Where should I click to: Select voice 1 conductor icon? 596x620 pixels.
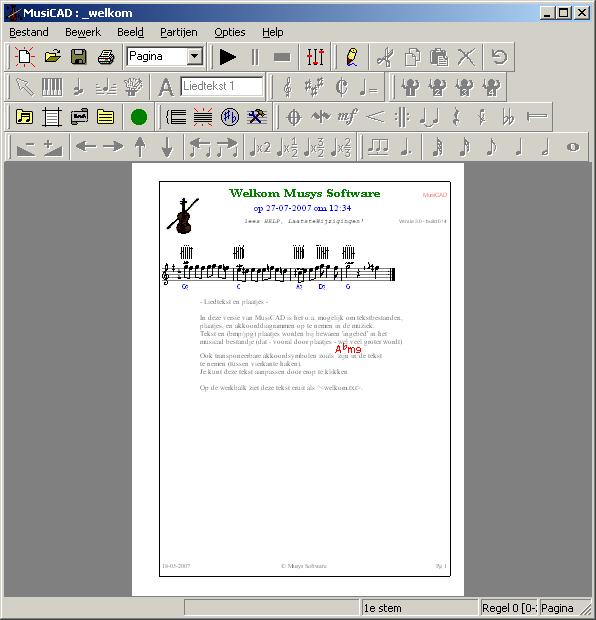click(x=410, y=87)
